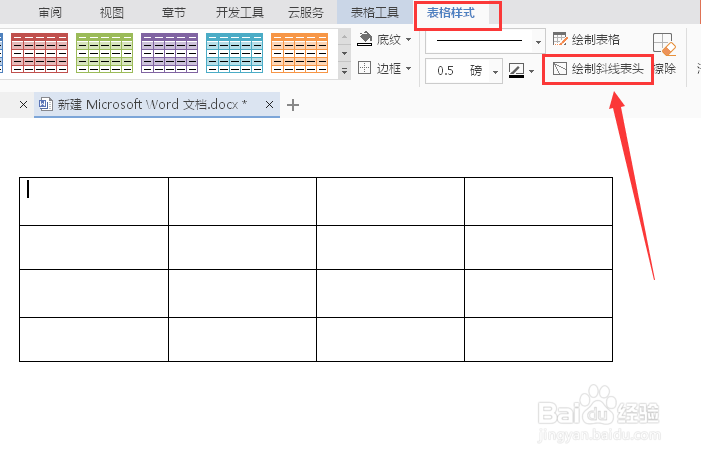Click the style gallery down arrow
Viewport: 701px width, 460px height.
[344, 53]
